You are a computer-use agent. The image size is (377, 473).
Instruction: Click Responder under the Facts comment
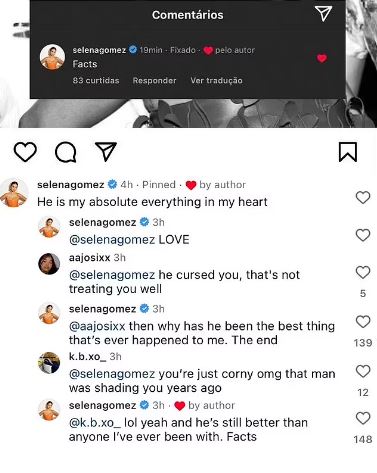(x=154, y=80)
